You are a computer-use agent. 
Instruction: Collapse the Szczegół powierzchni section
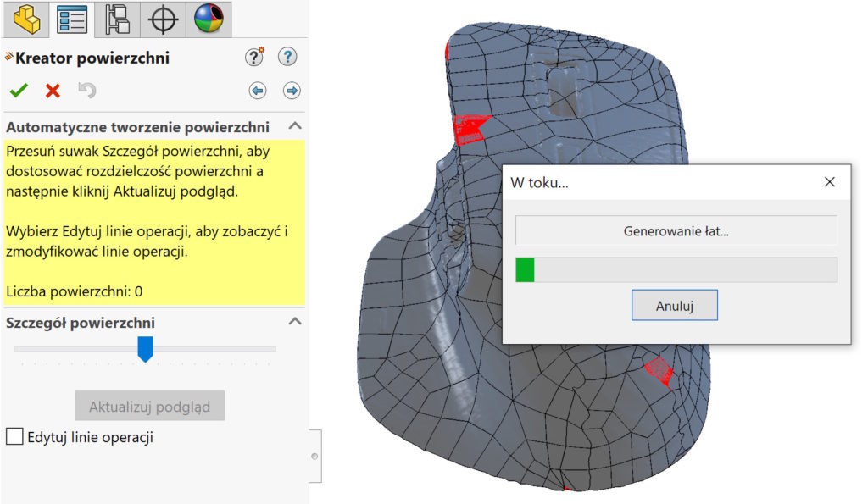[295, 322]
